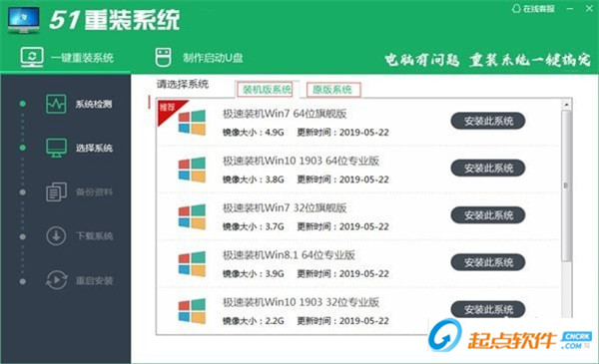Select the 重启安装 step label

(x=94, y=281)
